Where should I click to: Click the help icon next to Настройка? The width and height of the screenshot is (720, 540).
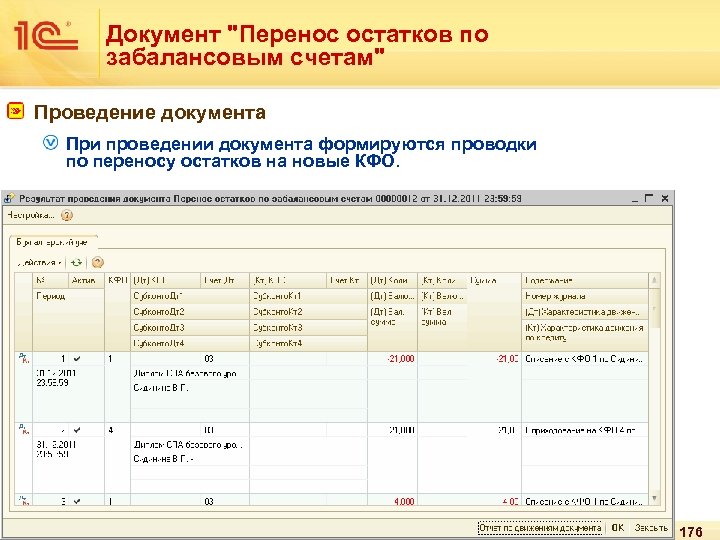pyautogui.click(x=67, y=215)
